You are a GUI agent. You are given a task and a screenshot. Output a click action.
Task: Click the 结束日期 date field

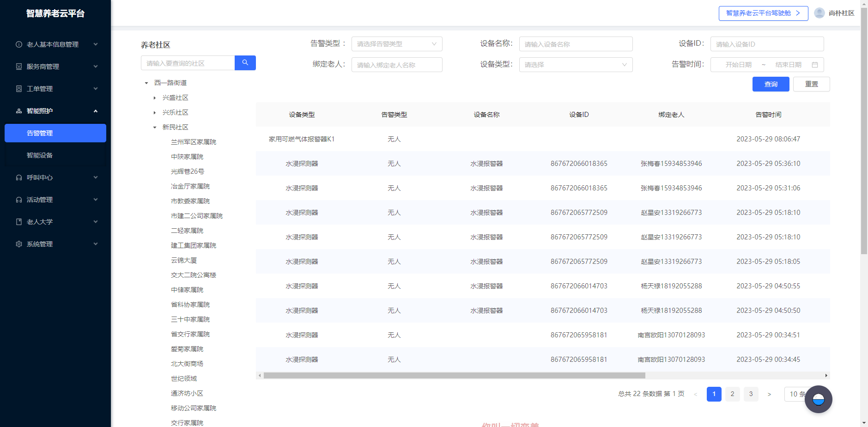tap(788, 65)
